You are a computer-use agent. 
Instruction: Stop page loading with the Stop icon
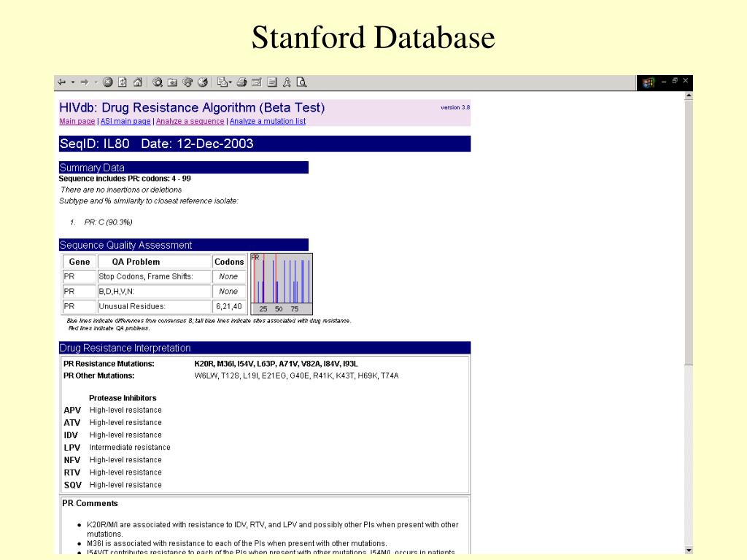pos(108,82)
